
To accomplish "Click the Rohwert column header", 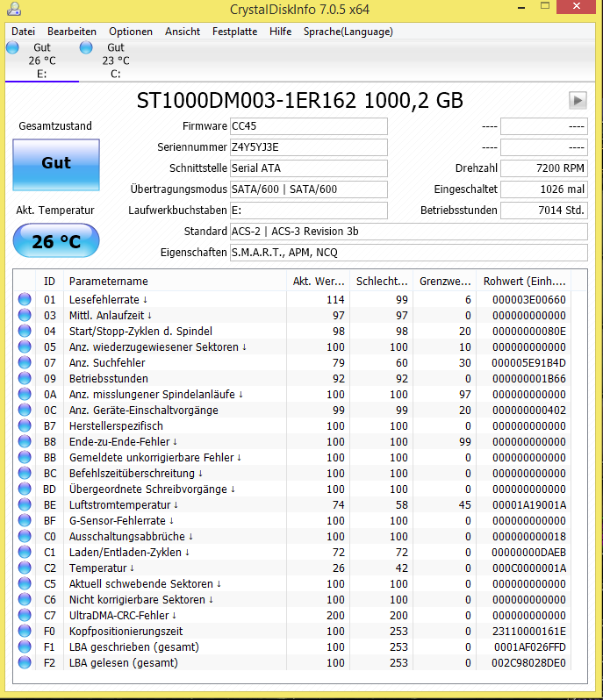I will coord(524,282).
